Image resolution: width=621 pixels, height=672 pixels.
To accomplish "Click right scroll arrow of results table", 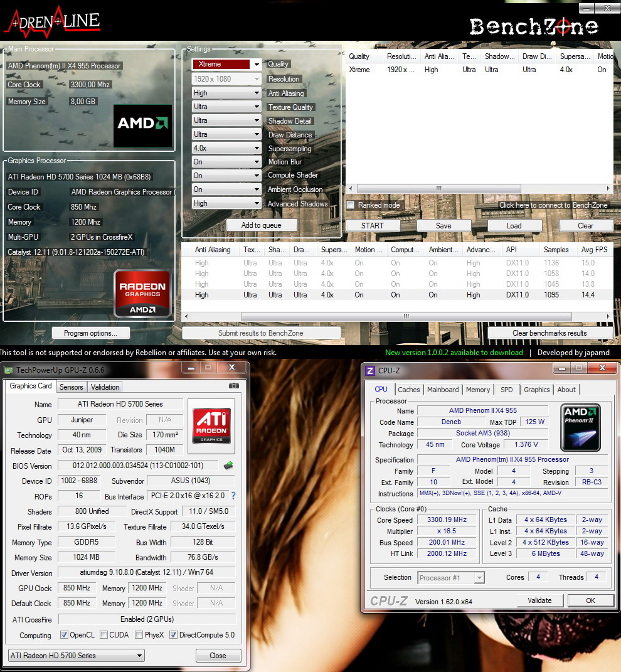I will 608,316.
